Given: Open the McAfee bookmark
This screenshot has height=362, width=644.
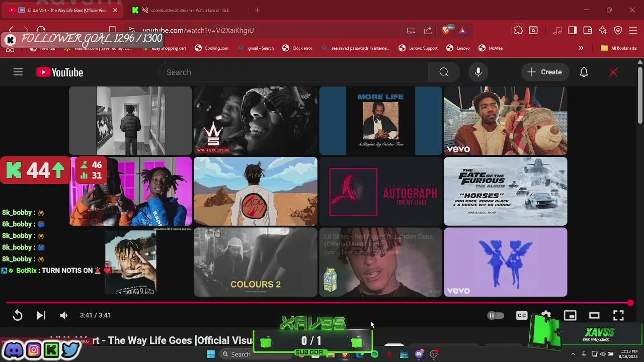Looking at the screenshot, I should coord(491,48).
